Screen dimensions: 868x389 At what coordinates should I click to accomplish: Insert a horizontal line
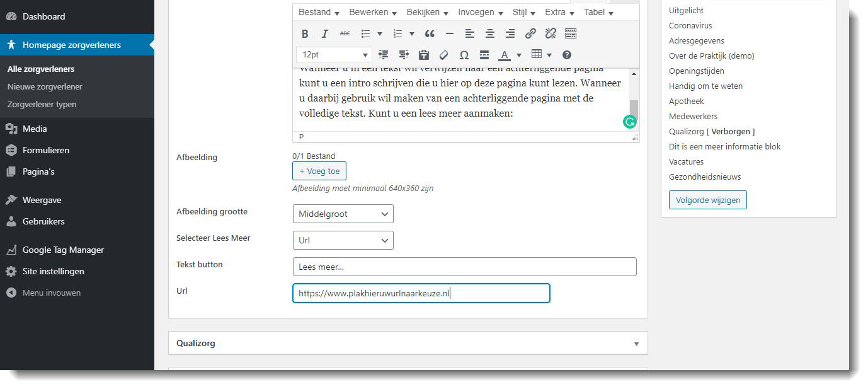[450, 33]
